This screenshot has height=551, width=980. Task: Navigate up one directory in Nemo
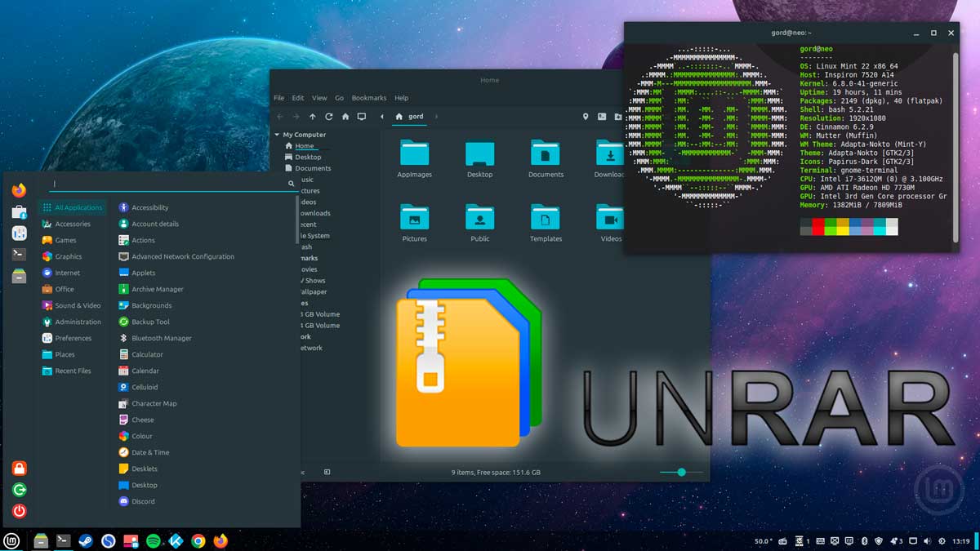click(x=313, y=117)
